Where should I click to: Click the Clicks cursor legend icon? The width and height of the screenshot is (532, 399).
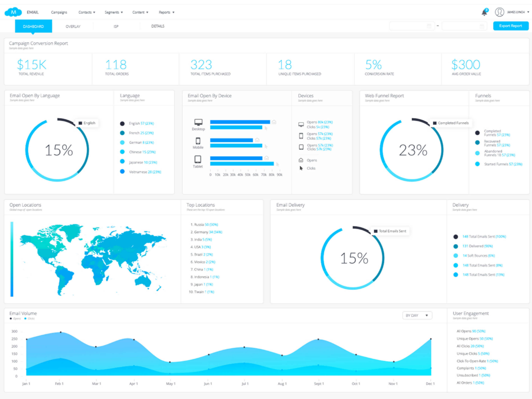pos(301,168)
